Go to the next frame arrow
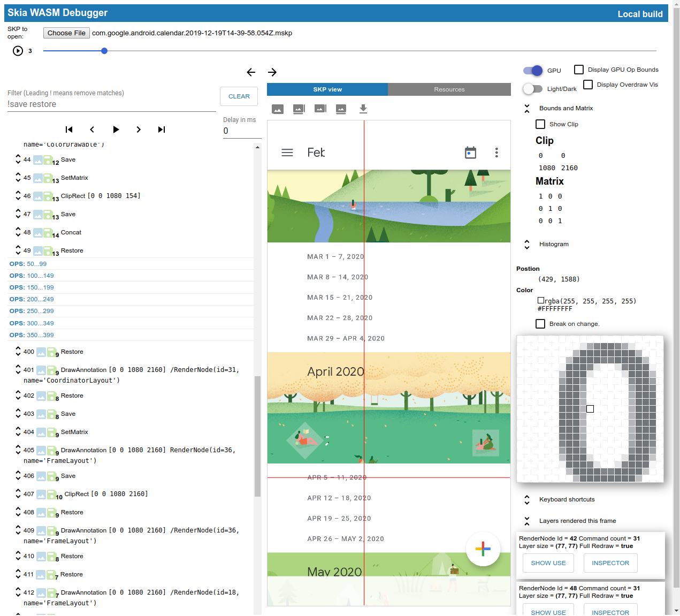Screen dimensions: 680x616 coord(272,72)
